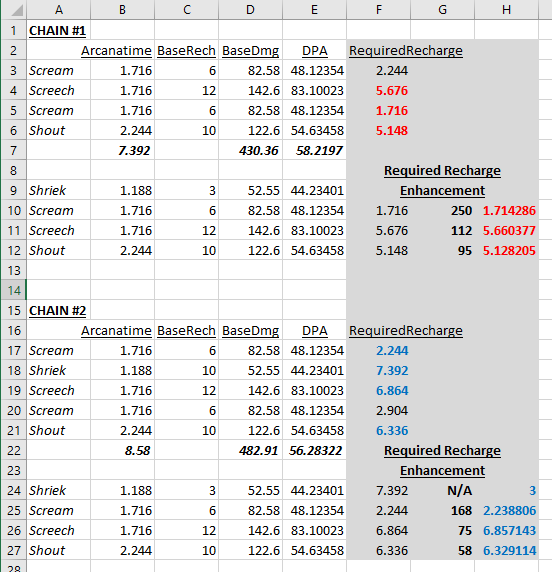Click the blue 7.392 cell in row 18
Image resolution: width=552 pixels, height=572 pixels.
coord(379,370)
